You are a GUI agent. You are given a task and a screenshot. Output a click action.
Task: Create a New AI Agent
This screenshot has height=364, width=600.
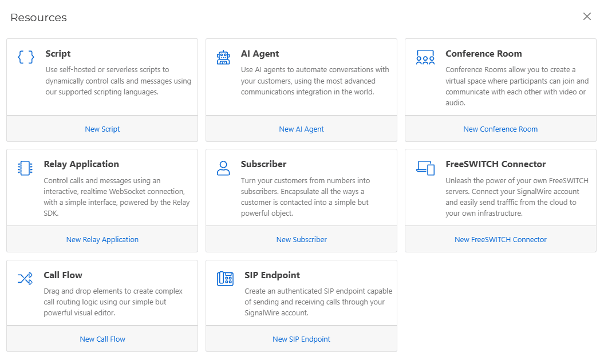[301, 129]
